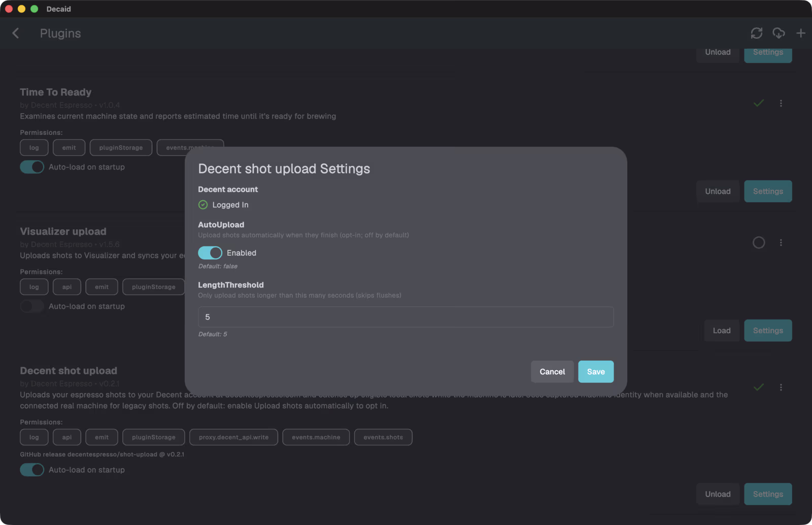Click the 'Logged In' status text
The height and width of the screenshot is (525, 812).
coord(230,205)
